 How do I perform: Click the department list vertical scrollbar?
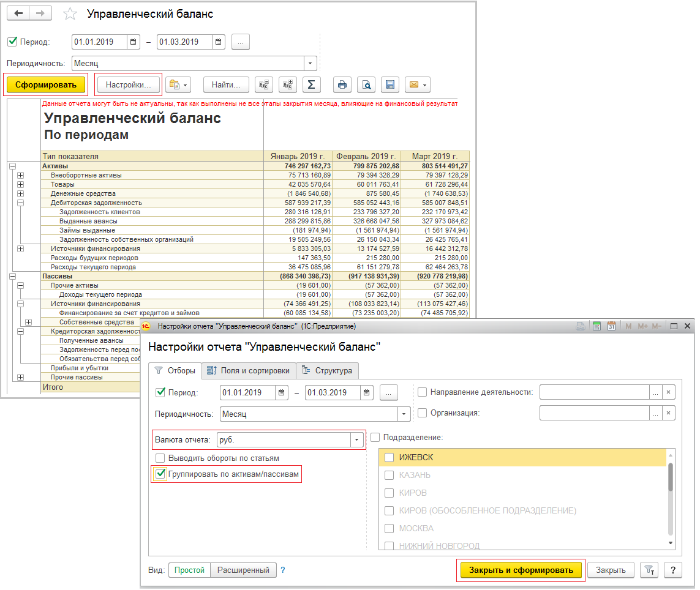670,477
